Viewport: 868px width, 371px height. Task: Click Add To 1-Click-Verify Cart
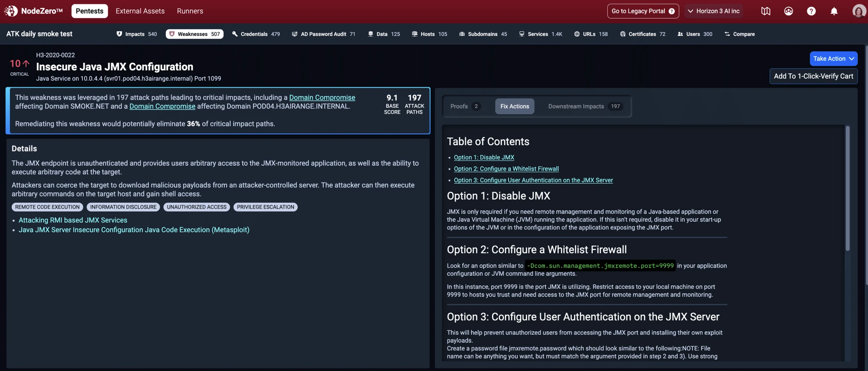813,76
